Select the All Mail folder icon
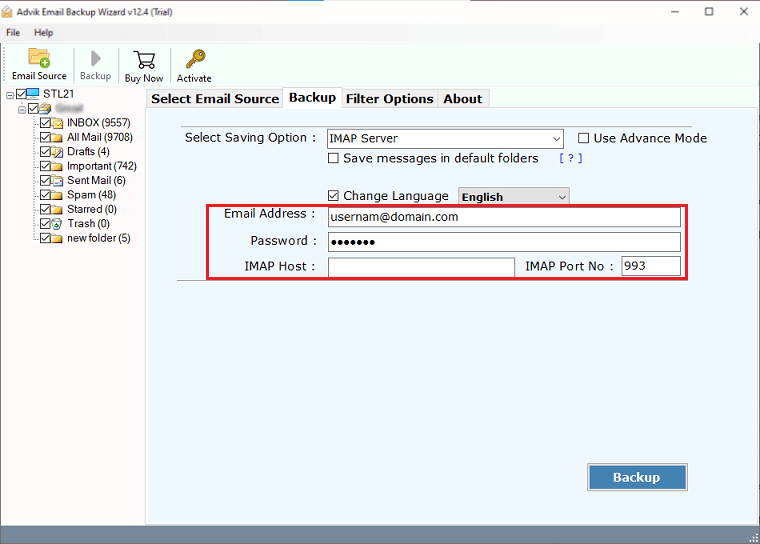 click(x=57, y=137)
